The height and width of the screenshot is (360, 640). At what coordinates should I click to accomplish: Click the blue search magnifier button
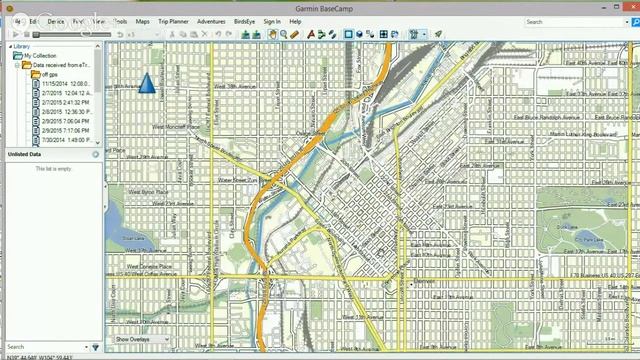636,22
